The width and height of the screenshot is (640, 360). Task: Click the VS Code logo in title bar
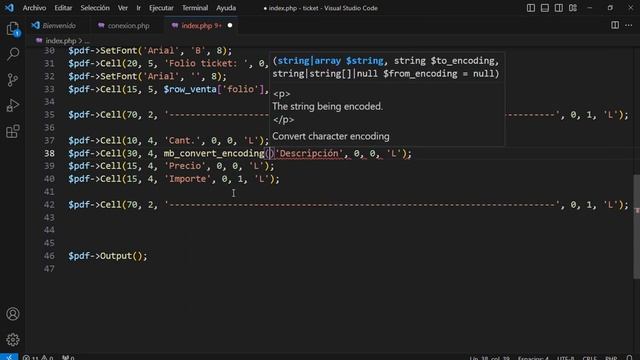[9, 8]
